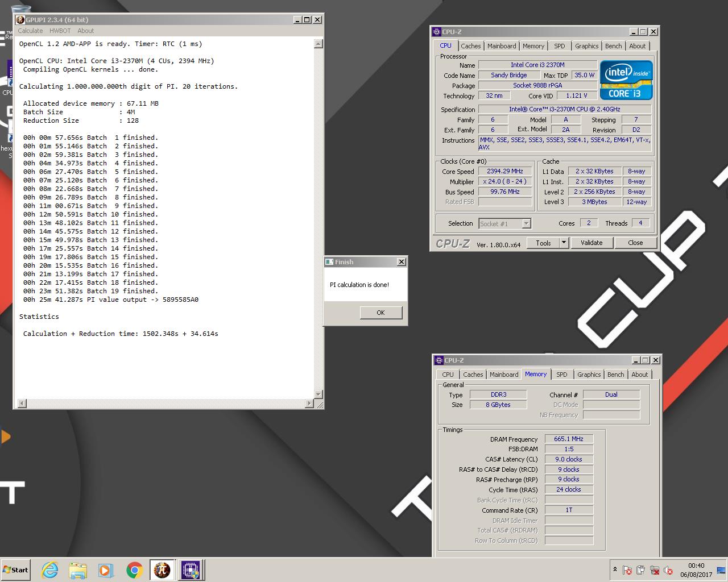Expand Tools dropdown arrow in CPU-Z
Image resolution: width=728 pixels, height=582 pixels.
point(564,243)
